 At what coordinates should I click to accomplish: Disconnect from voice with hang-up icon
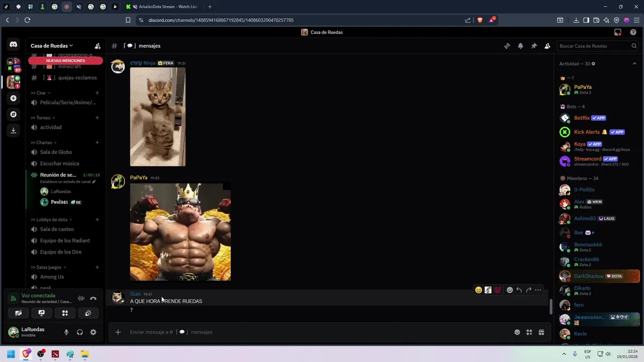coord(93,298)
